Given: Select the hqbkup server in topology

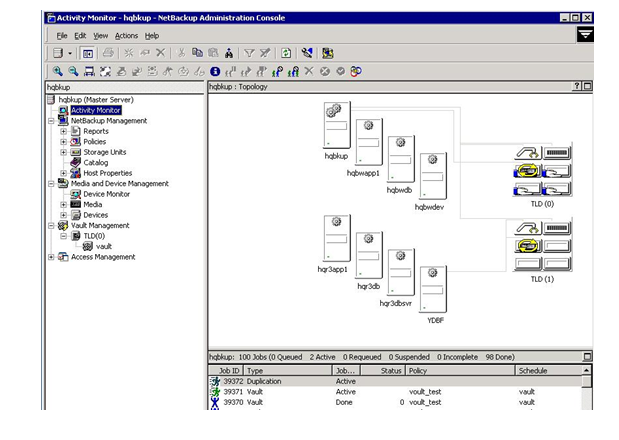Looking at the screenshot, I should 337,125.
